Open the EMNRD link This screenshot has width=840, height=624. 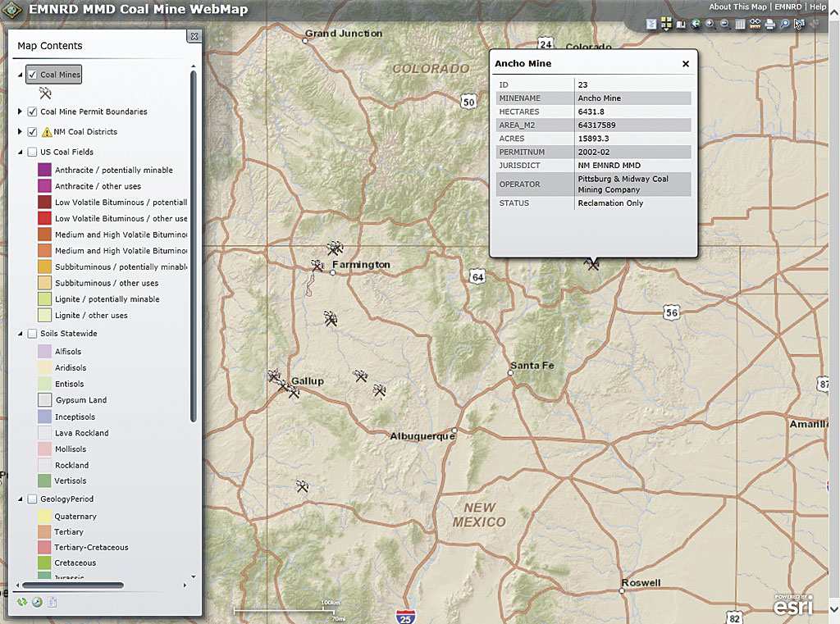[x=788, y=7]
